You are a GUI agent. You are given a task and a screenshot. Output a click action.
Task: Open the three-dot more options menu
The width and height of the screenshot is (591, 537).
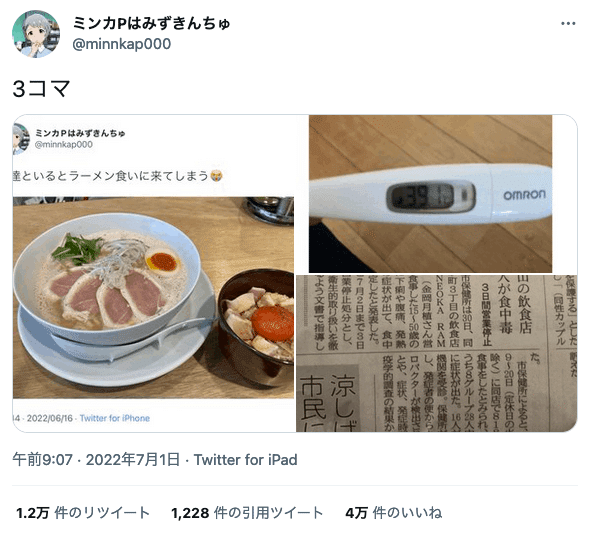[x=568, y=23]
